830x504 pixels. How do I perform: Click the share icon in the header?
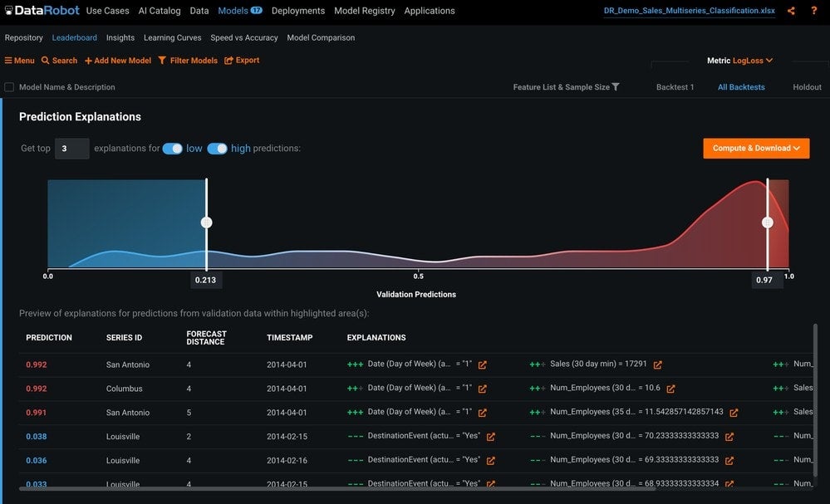point(791,11)
